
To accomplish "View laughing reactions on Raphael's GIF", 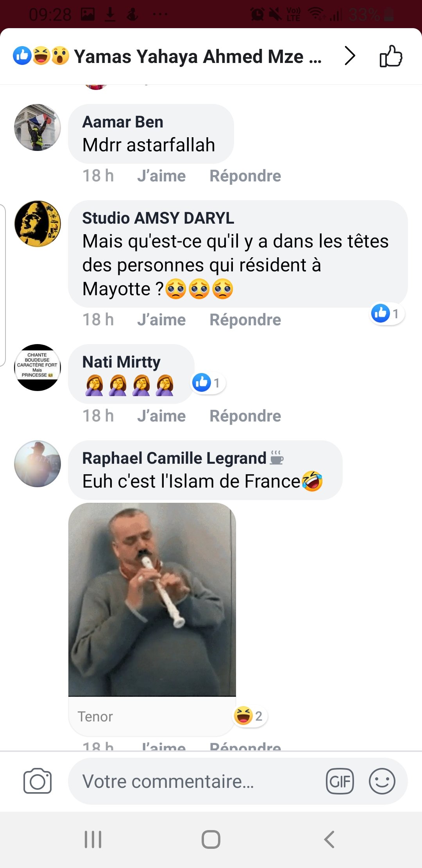I will (x=250, y=716).
